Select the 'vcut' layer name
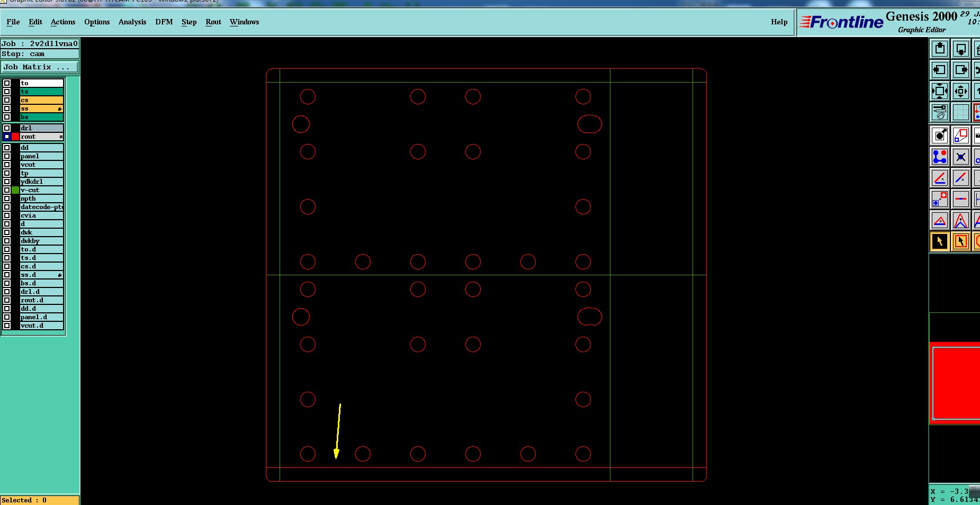Image resolution: width=980 pixels, height=505 pixels. point(42,165)
